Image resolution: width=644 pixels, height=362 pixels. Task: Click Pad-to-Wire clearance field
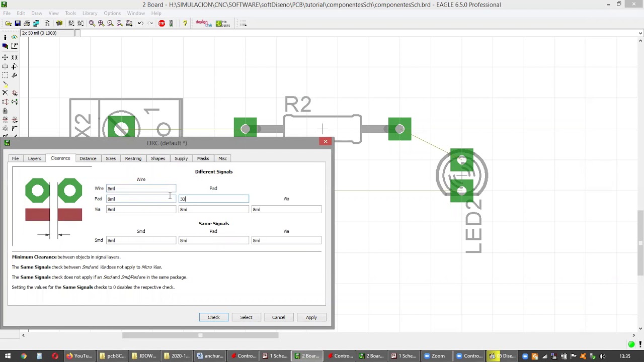click(x=141, y=199)
